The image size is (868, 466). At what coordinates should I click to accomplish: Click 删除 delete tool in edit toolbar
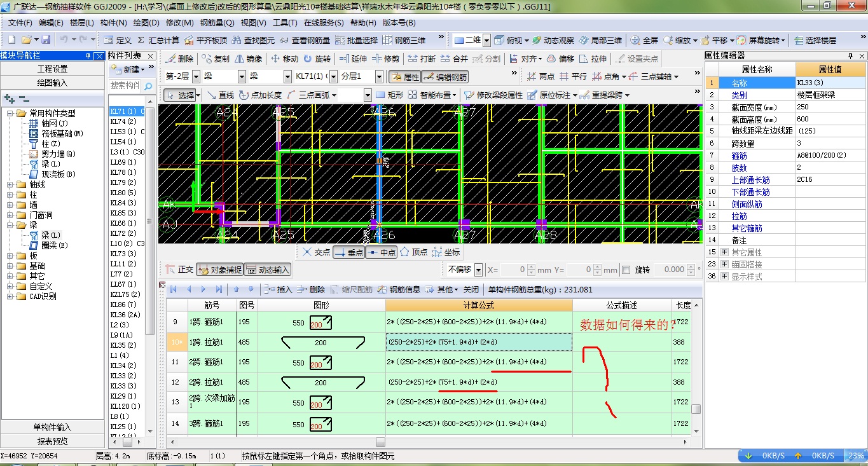coord(179,58)
